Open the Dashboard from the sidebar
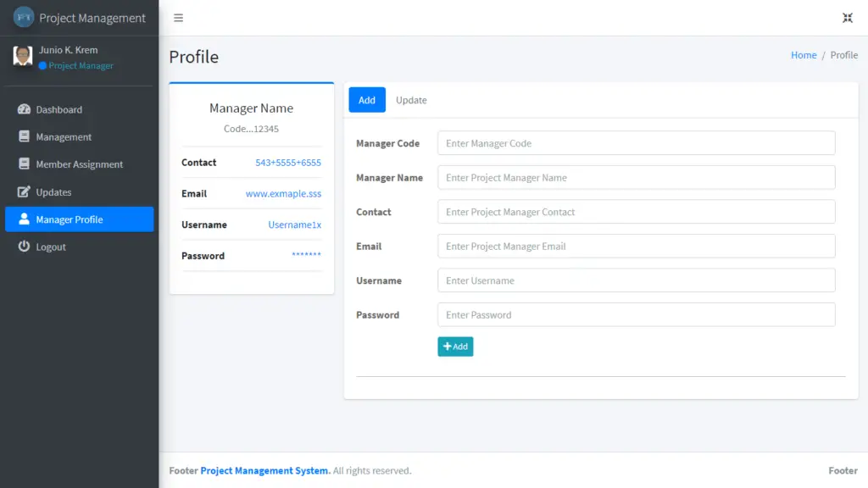Viewport: 868px width, 488px height. [x=58, y=109]
